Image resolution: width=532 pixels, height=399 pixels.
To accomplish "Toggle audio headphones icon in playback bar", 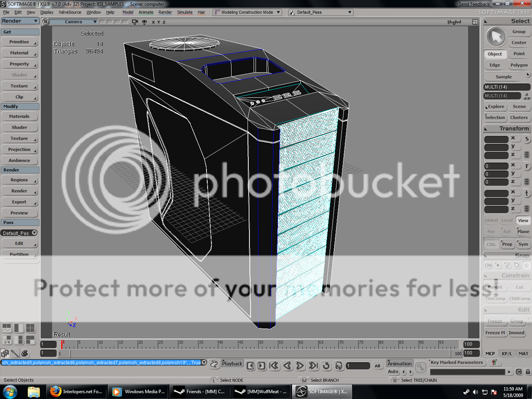I will point(339,366).
